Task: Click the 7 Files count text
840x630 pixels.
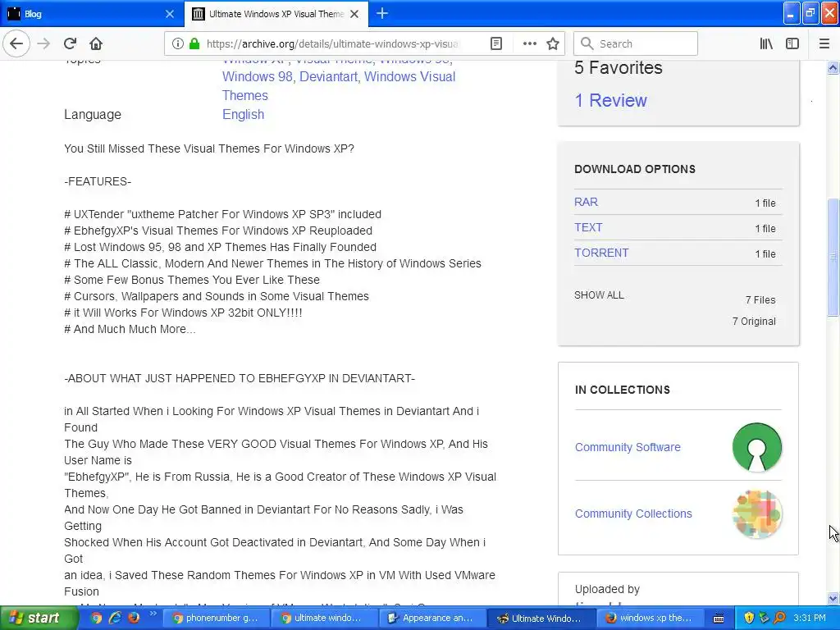Action: click(760, 300)
